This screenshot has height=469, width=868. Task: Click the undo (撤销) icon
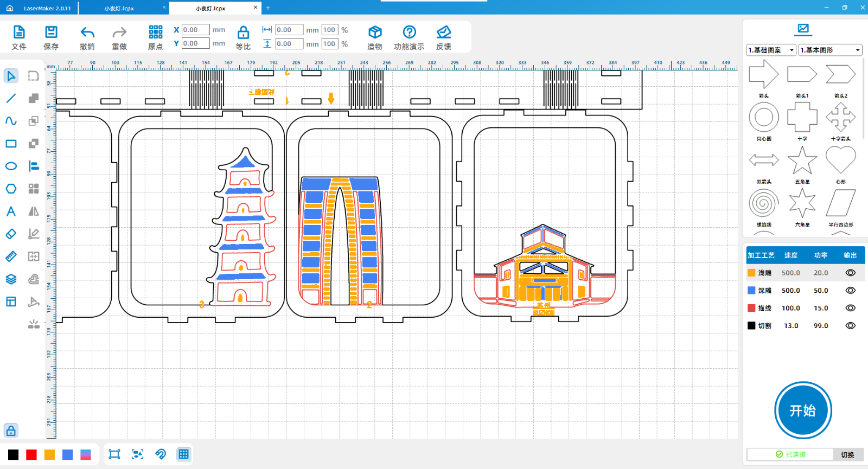(x=87, y=33)
